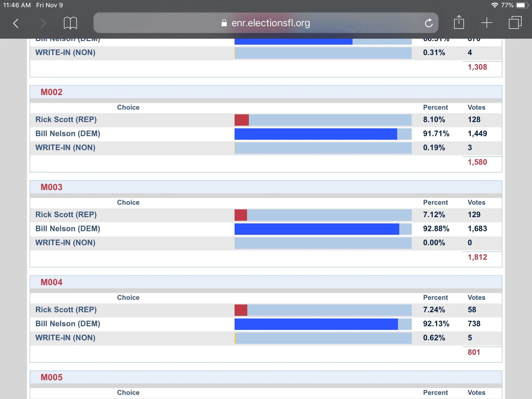Image resolution: width=532 pixels, height=399 pixels.
Task: Tap the M005 precinct heading
Action: (x=51, y=377)
